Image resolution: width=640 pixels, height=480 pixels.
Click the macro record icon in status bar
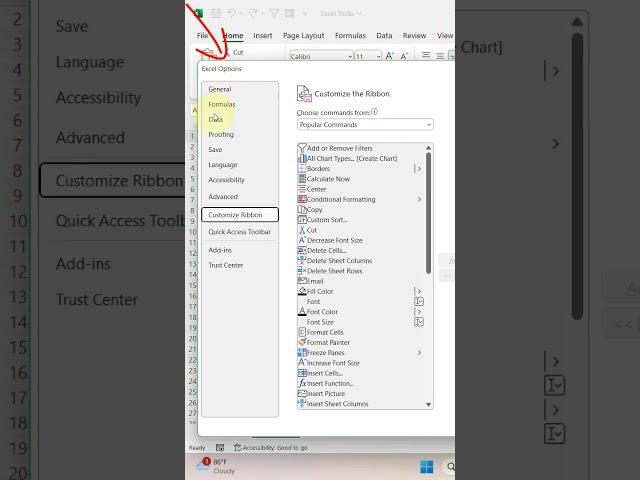coord(220,448)
